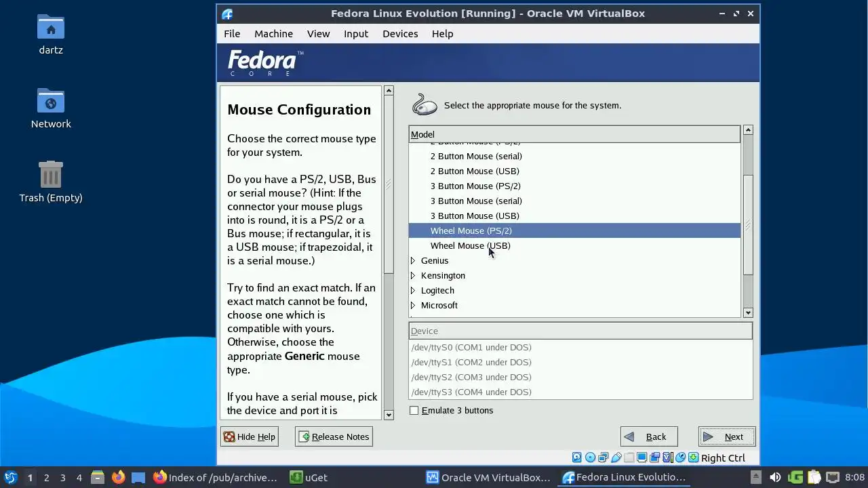Image resolution: width=868 pixels, height=488 pixels.
Task: Click help panel scroll up arrow
Action: (389, 90)
